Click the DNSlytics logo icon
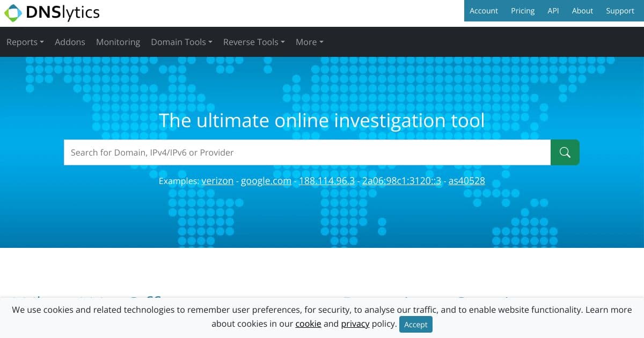The height and width of the screenshot is (338, 644). tap(12, 12)
